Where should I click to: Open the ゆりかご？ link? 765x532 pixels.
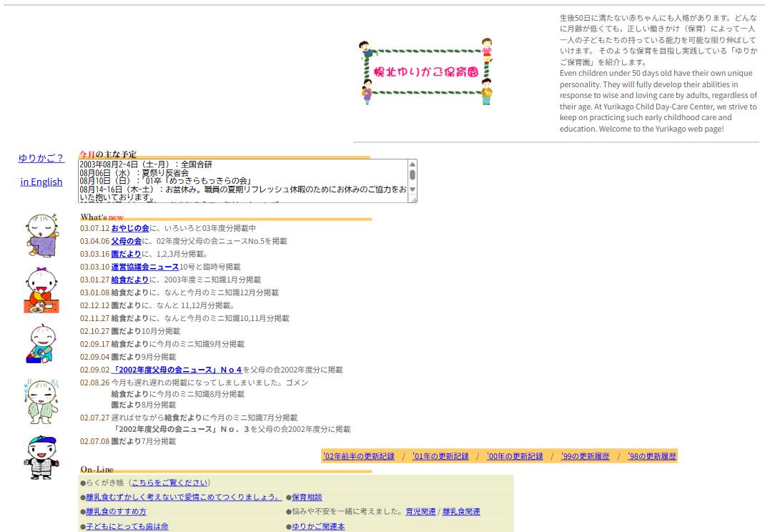point(41,157)
